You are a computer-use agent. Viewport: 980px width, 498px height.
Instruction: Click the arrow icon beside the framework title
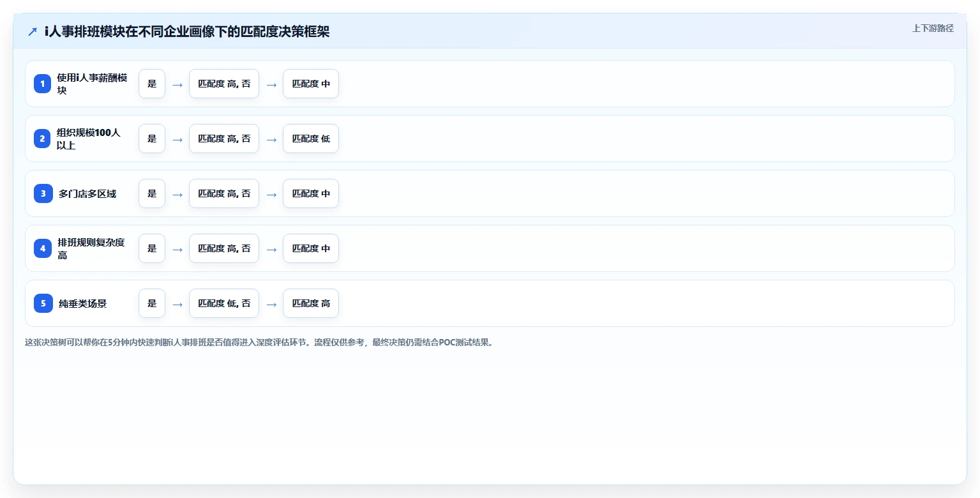click(33, 31)
